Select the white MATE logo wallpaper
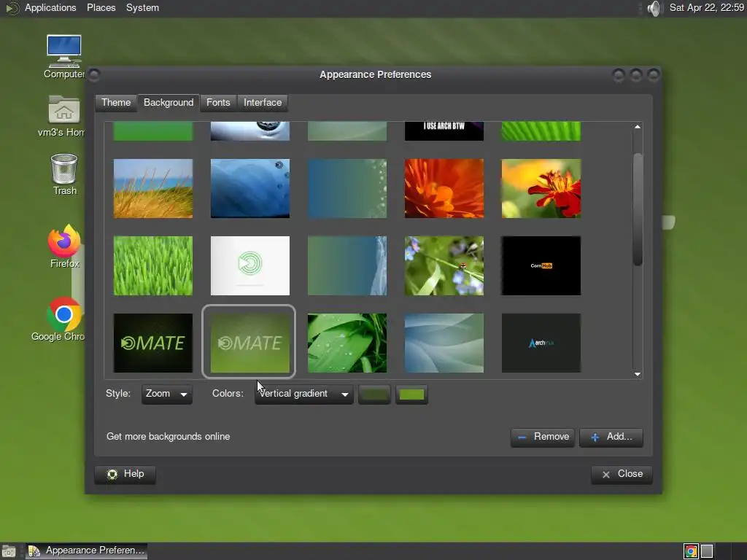Image resolution: width=747 pixels, height=560 pixels. click(250, 265)
